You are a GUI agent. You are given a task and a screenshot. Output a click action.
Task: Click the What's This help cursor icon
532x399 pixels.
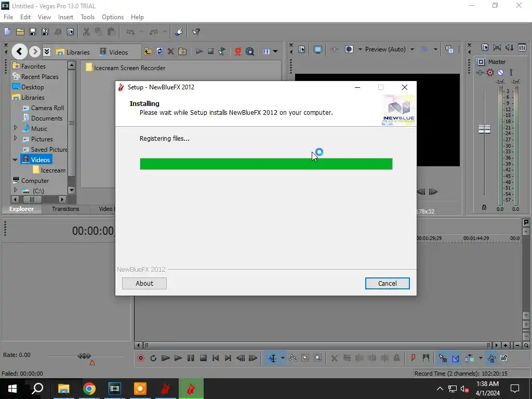[196, 32]
